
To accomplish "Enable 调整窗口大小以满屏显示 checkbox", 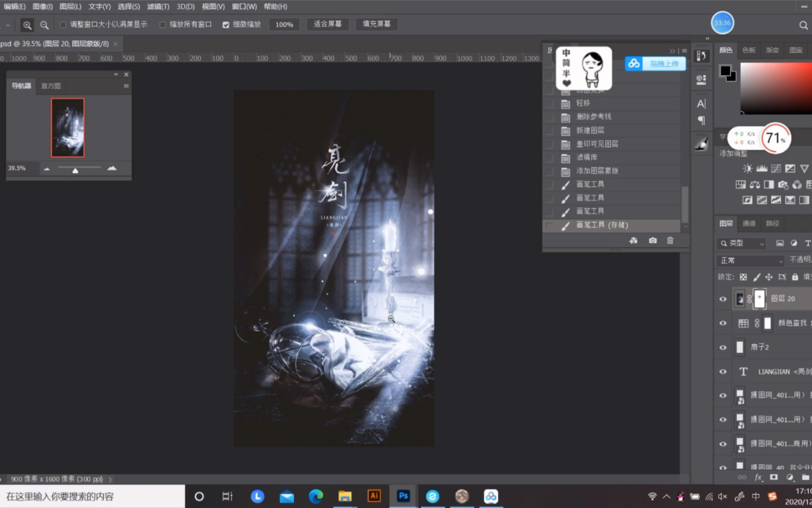I will coord(63,25).
